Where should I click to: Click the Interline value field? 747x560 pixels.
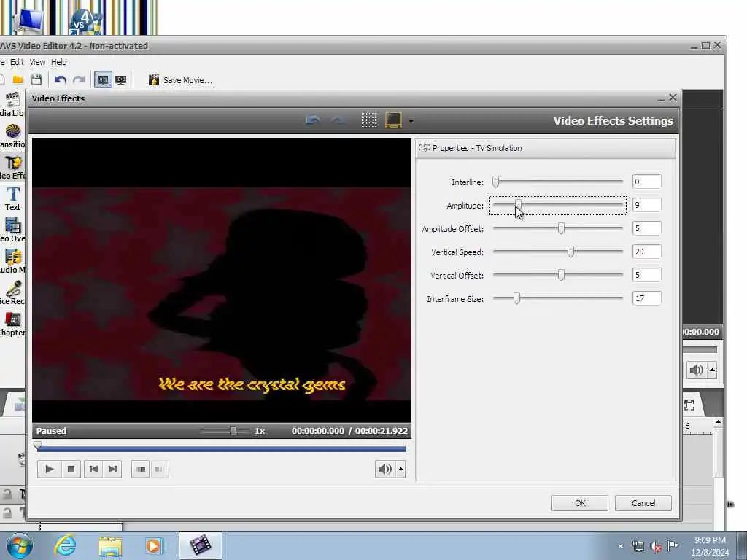[646, 182]
